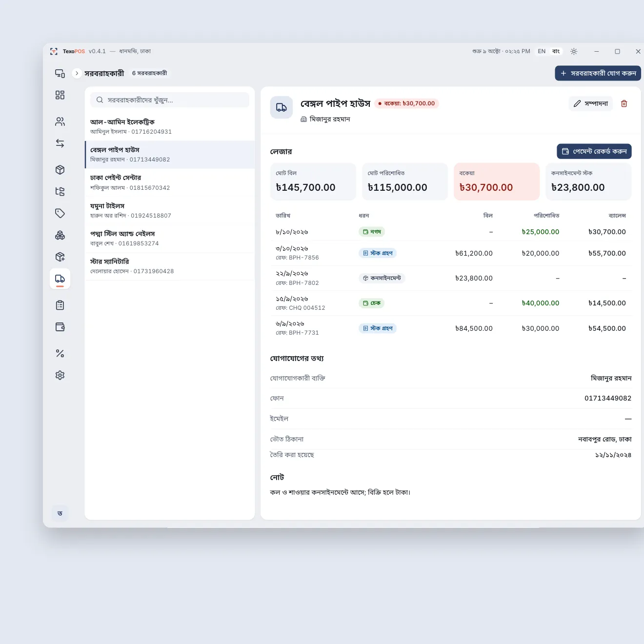644x644 pixels.
Task: Expand the sidebar with the chevron arrow
Action: point(77,73)
